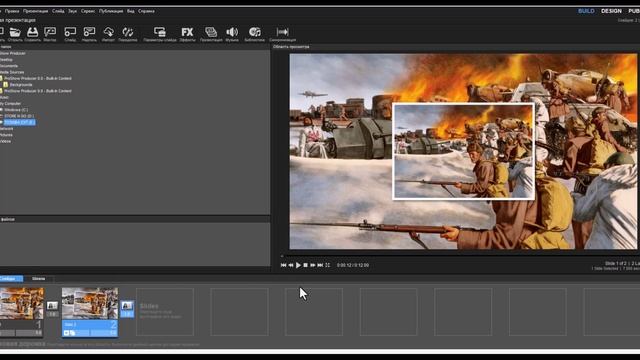The image size is (640, 360).
Task: Select the STORE N GO (D:) drive
Action: [x=19, y=116]
